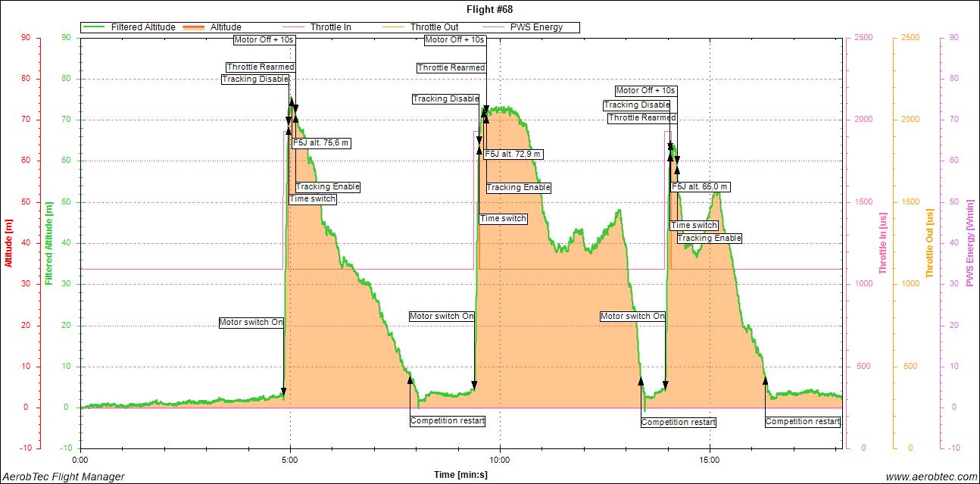
Task: Click the F5J alt. 72,9 m annotation
Action: [514, 154]
